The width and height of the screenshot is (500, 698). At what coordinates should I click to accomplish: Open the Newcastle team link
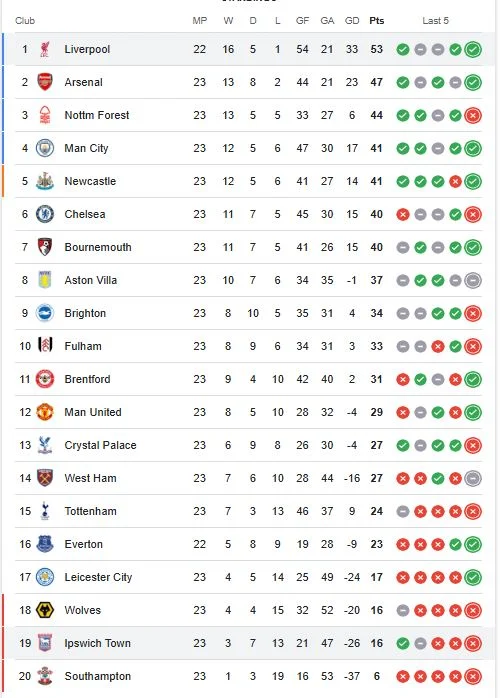(x=90, y=181)
